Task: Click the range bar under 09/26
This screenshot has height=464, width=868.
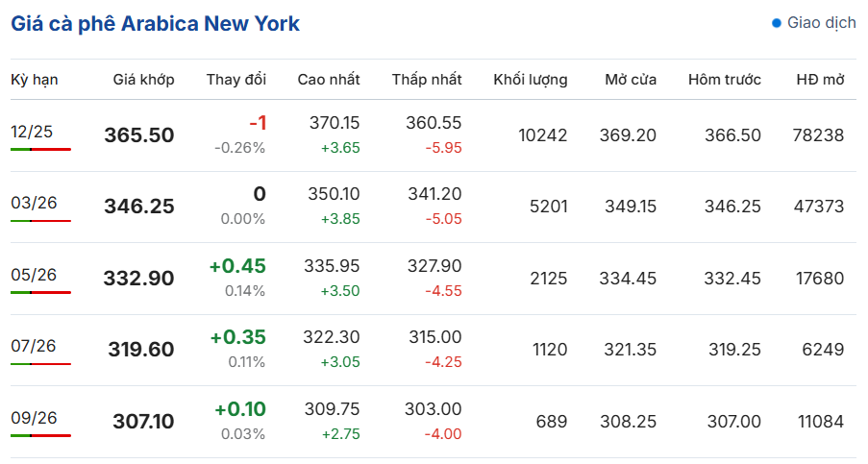Action: tap(40, 435)
